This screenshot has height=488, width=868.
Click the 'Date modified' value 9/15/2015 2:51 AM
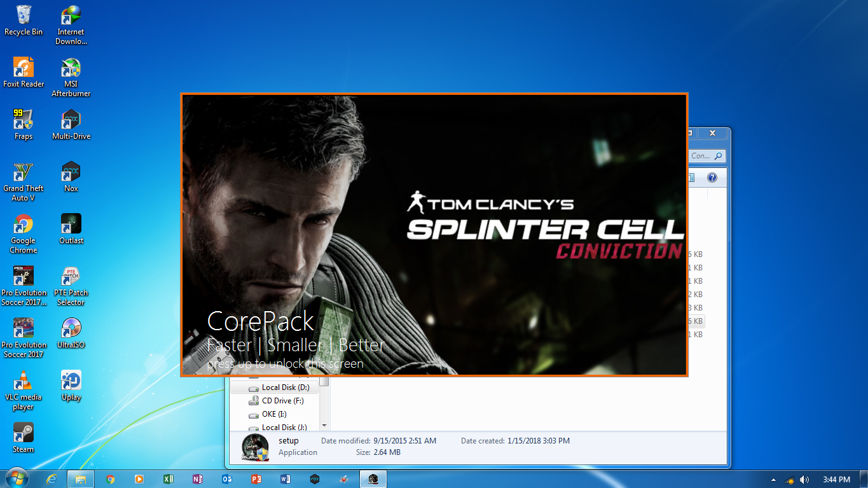pos(405,440)
